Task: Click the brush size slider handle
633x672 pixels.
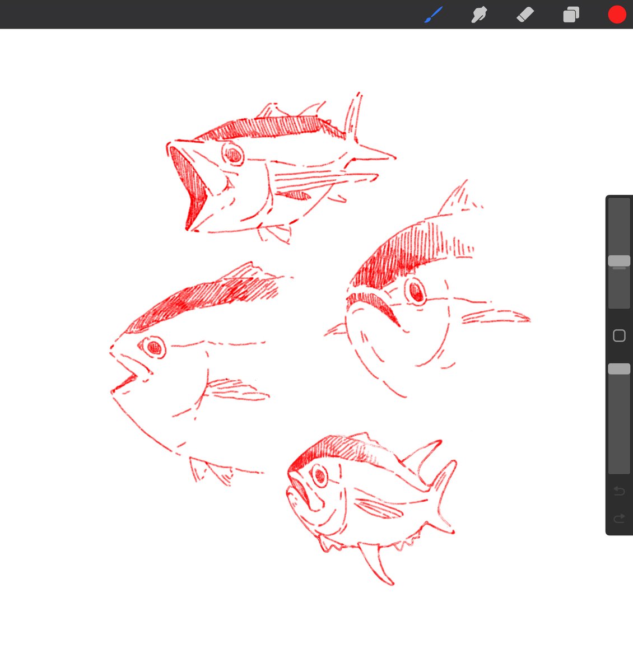Action: coord(619,262)
